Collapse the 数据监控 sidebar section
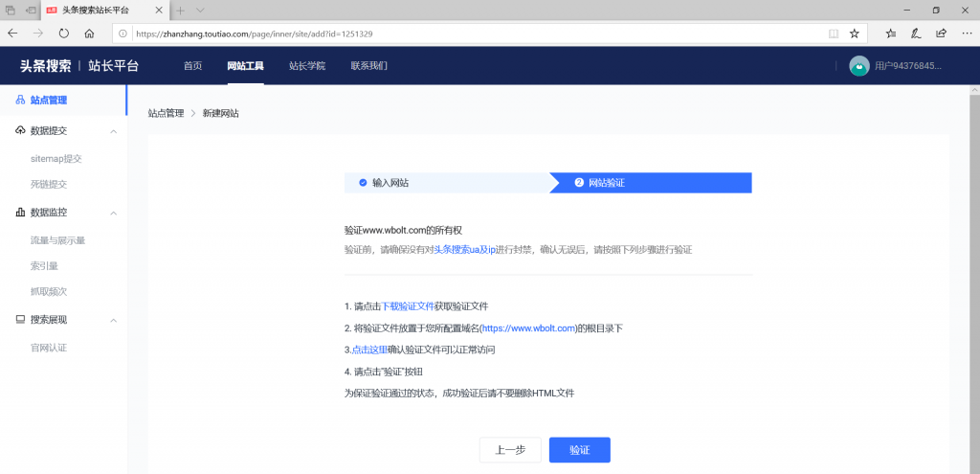 (113, 213)
